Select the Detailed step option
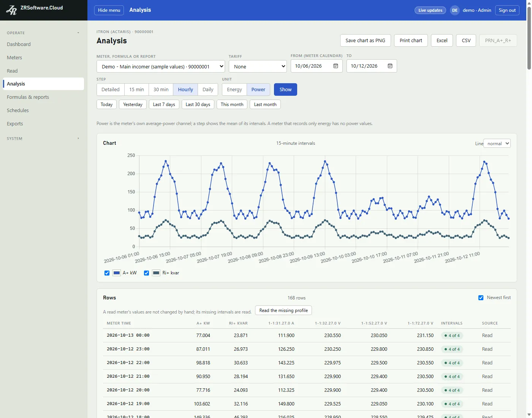Screen dimensions: 532x418 pos(111,90)
